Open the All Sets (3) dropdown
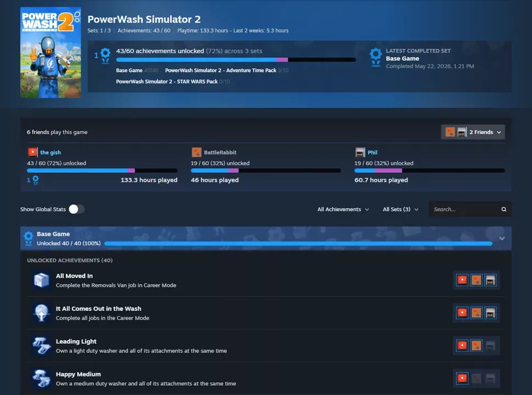The height and width of the screenshot is (395, 532). [x=400, y=210]
